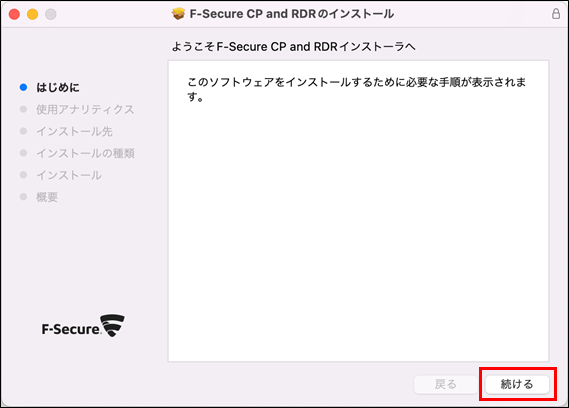
Task: Click the このソフトウェアをインストール description text
Action: click(356, 89)
